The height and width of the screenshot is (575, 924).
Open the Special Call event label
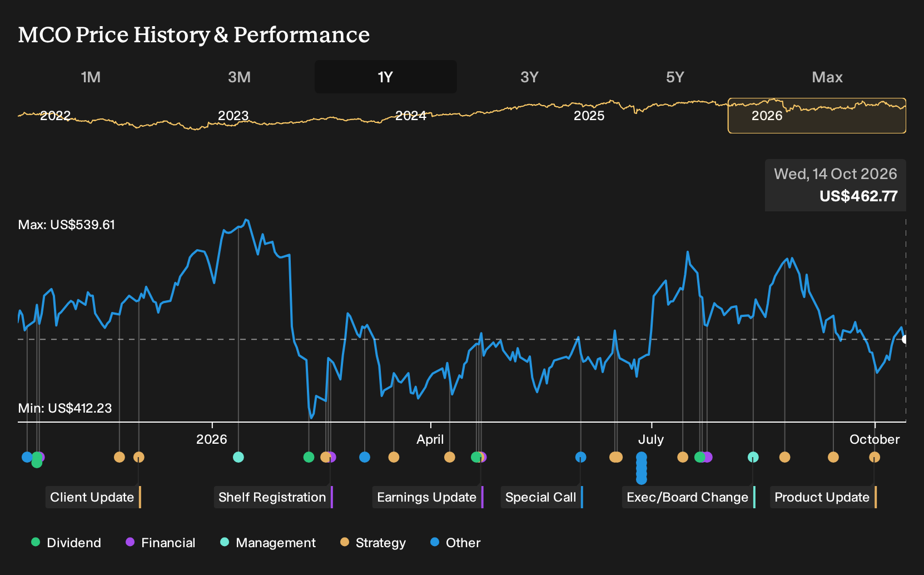(542, 497)
